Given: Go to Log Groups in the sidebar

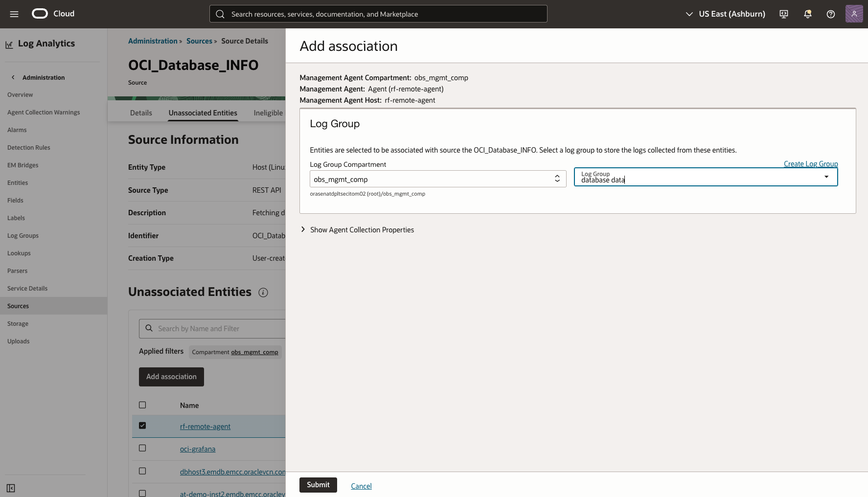Looking at the screenshot, I should [x=23, y=235].
